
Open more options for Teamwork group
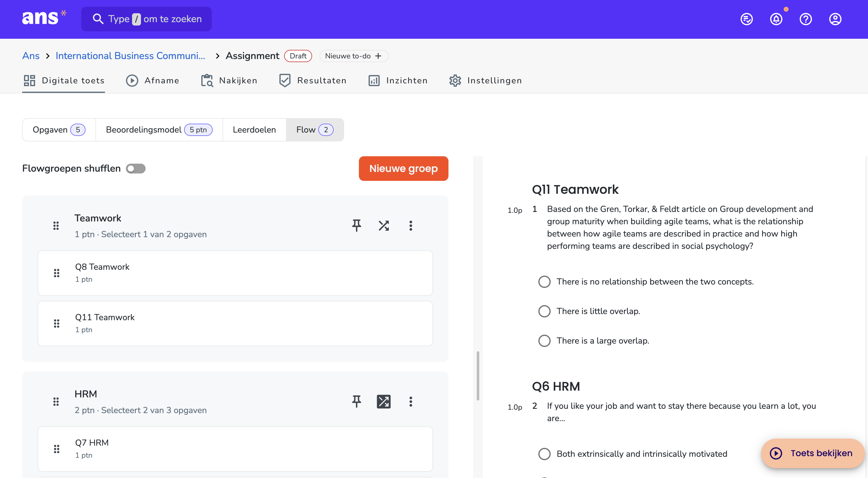point(410,225)
